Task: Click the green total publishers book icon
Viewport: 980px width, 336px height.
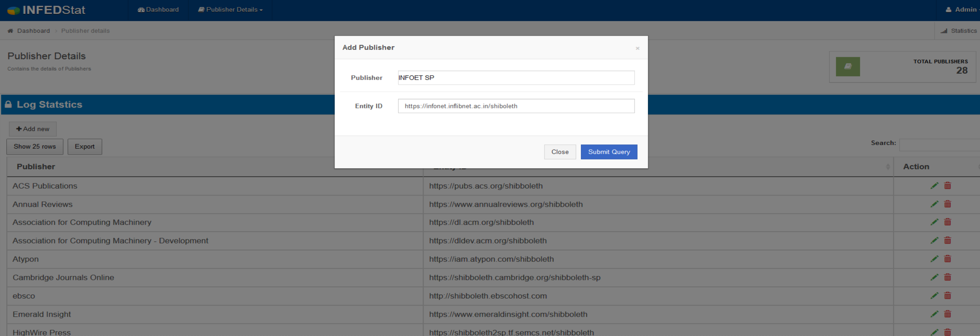Action: click(x=847, y=66)
